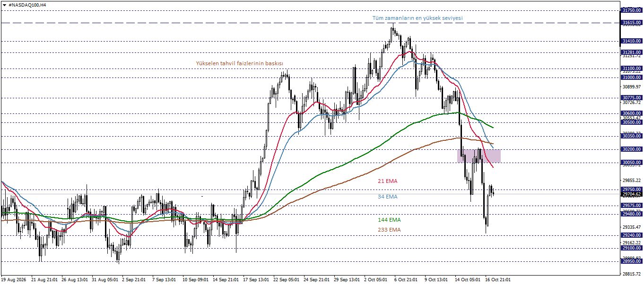The height and width of the screenshot is (285, 644).
Task: Click the "Tüm zamanların en yüksek seviyesi" annotation
Action: tap(418, 18)
